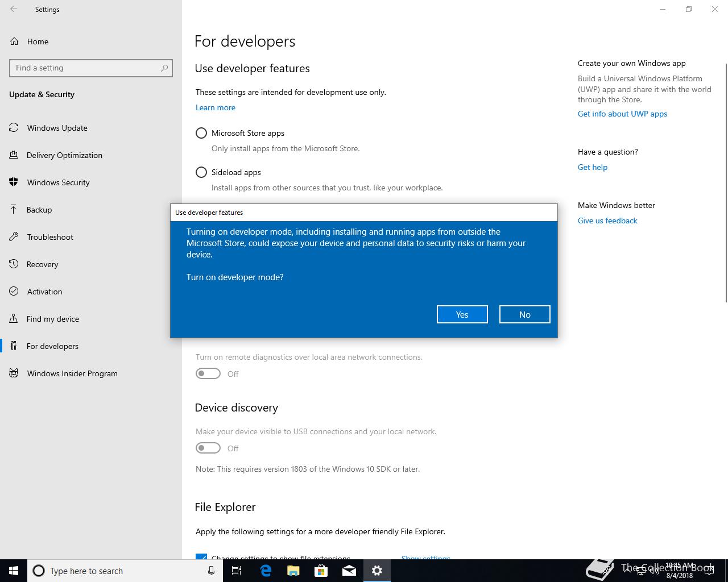
Task: Click the Settings gear taskbar icon
Action: [377, 571]
